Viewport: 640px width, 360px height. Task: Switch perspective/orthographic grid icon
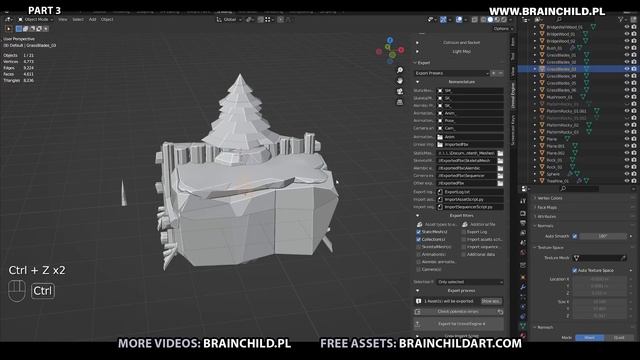click(400, 102)
